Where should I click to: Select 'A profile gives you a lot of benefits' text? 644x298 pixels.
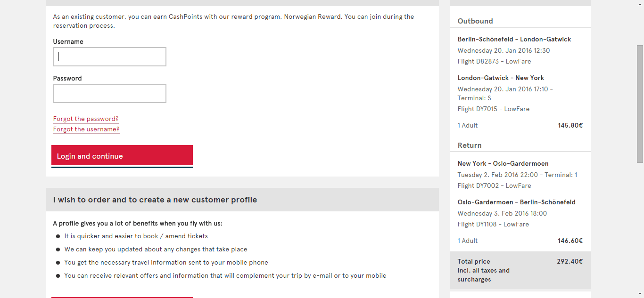click(138, 224)
